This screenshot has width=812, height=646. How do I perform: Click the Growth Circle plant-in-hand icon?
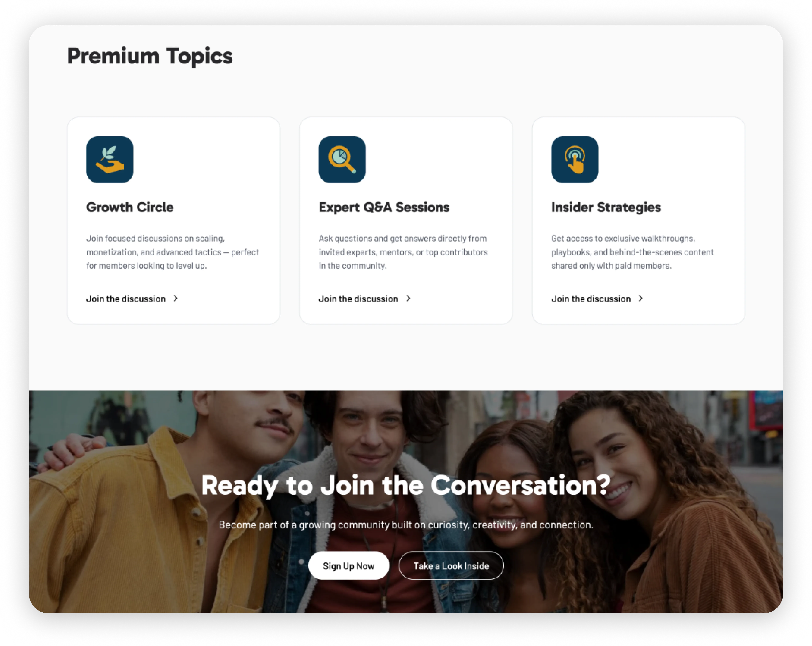tap(110, 160)
